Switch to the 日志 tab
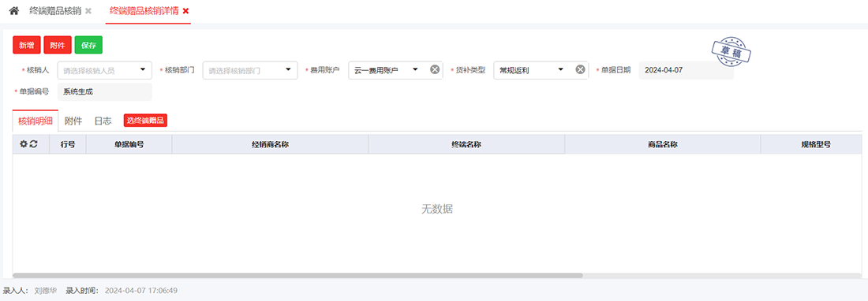Image resolution: width=868 pixels, height=301 pixels. click(x=103, y=121)
